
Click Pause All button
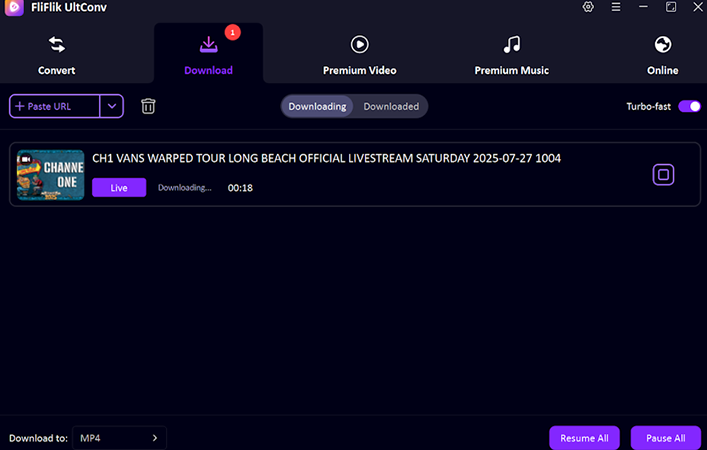(666, 438)
